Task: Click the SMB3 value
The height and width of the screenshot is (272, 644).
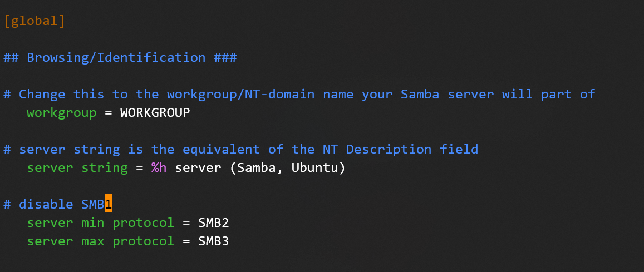Action: click(213, 241)
